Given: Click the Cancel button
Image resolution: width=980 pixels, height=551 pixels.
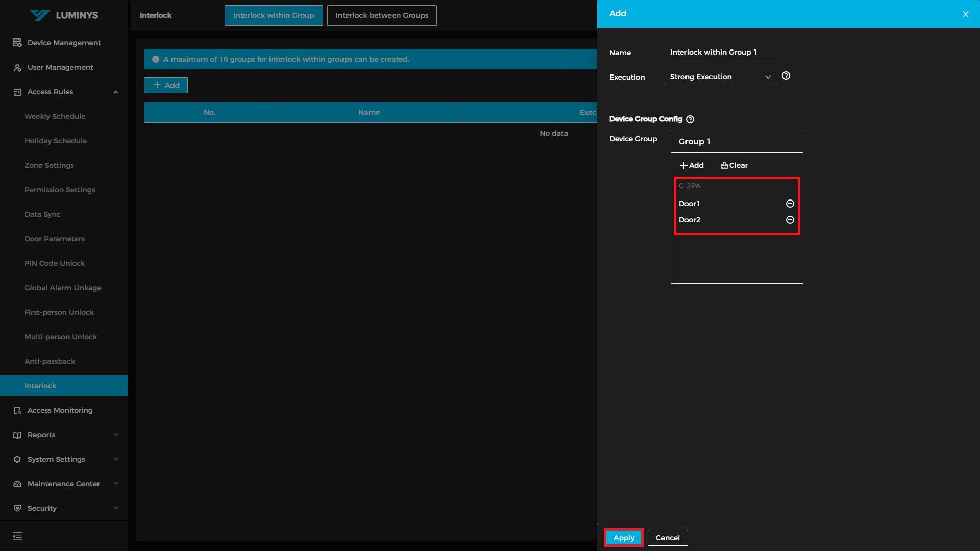Looking at the screenshot, I should 667,538.
